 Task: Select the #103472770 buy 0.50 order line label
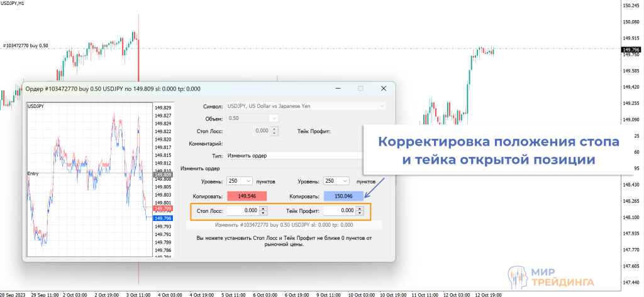pos(26,46)
